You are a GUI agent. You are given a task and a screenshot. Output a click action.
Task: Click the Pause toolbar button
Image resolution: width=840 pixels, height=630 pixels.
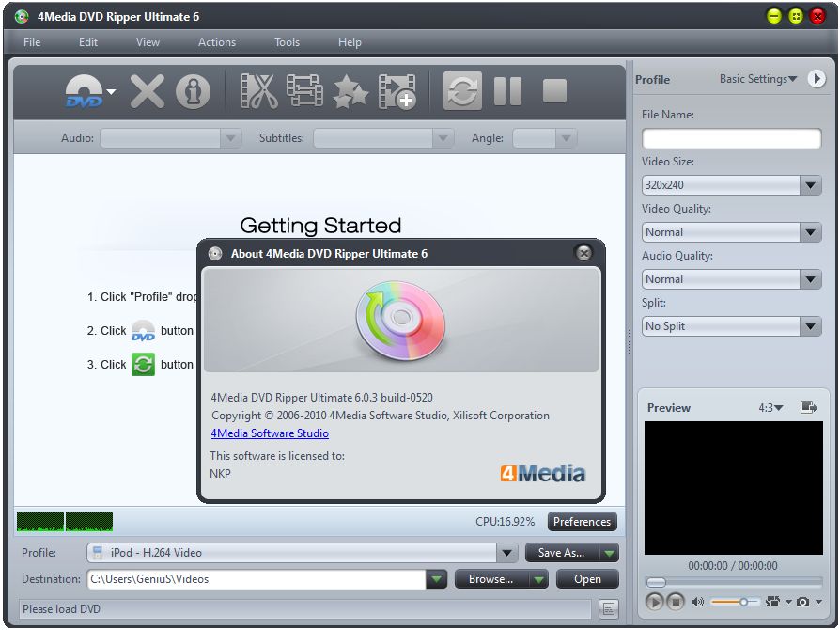pos(507,90)
